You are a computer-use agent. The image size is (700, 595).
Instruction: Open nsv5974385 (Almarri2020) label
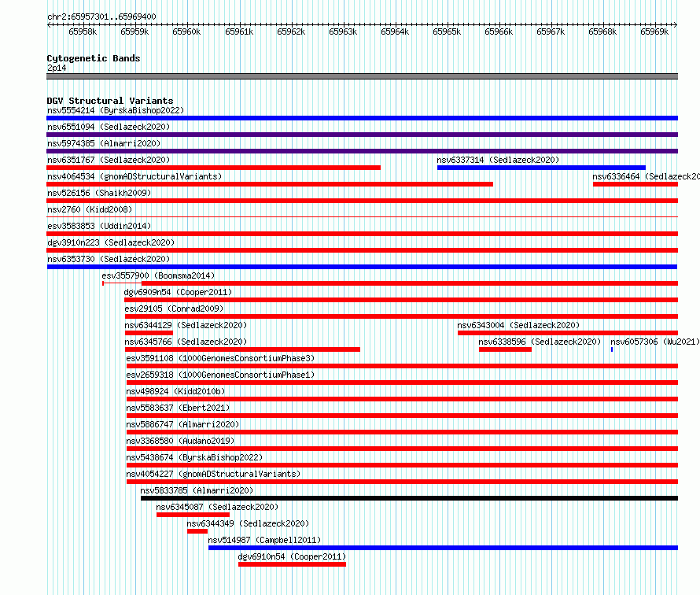[x=104, y=143]
